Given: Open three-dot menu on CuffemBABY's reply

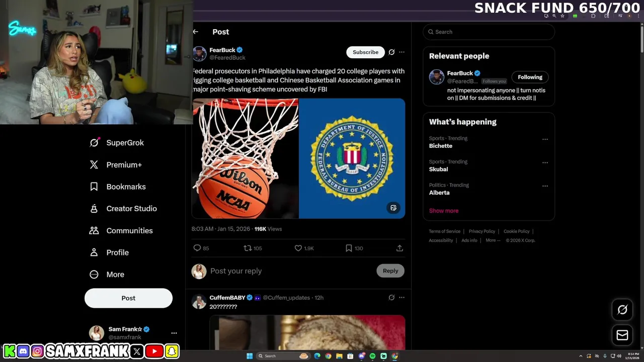Looking at the screenshot, I should [401, 298].
